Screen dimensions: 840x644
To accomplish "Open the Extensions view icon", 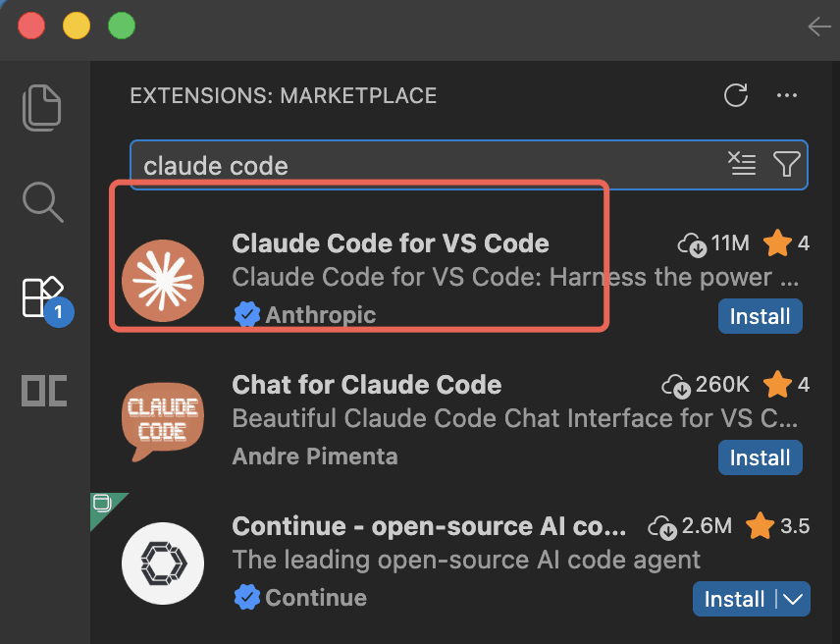I will coord(42,296).
